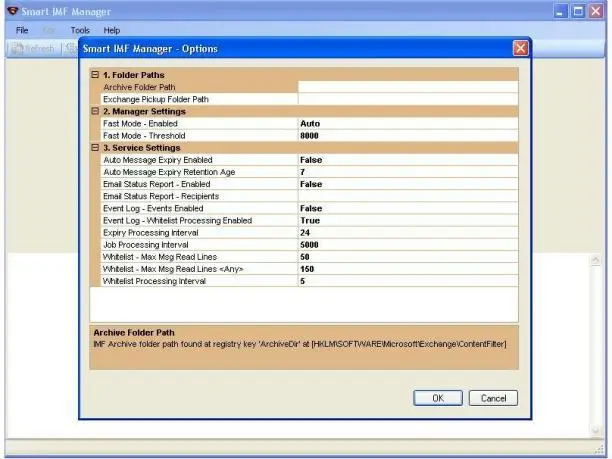Edit Job Processing Interval value 5000
Screen dimensions: 612x459
(x=408, y=244)
